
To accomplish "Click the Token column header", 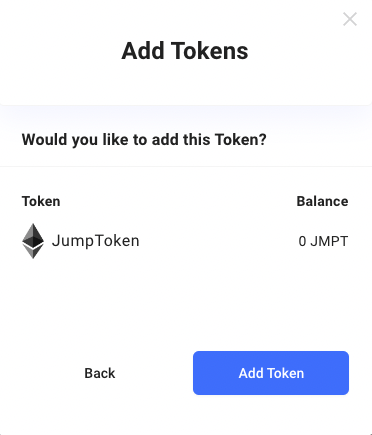I will (x=41, y=201).
